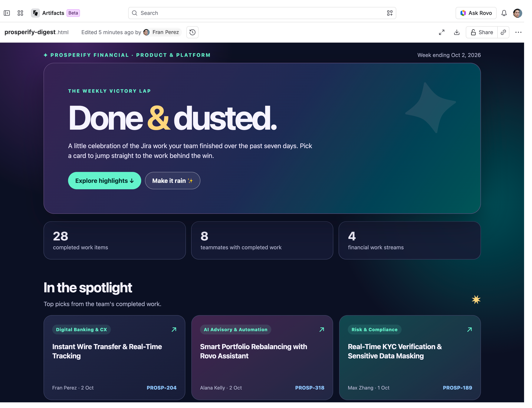
Task: Click Make it rain button
Action: tap(172, 181)
